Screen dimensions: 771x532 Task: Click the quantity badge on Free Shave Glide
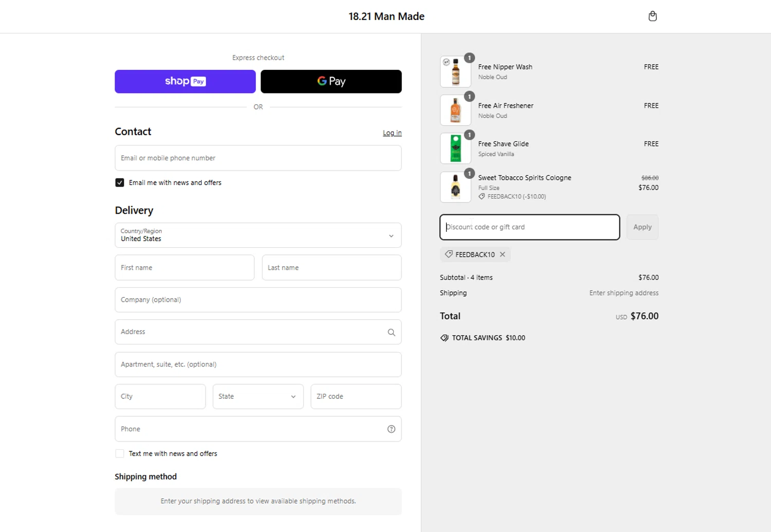click(x=469, y=135)
